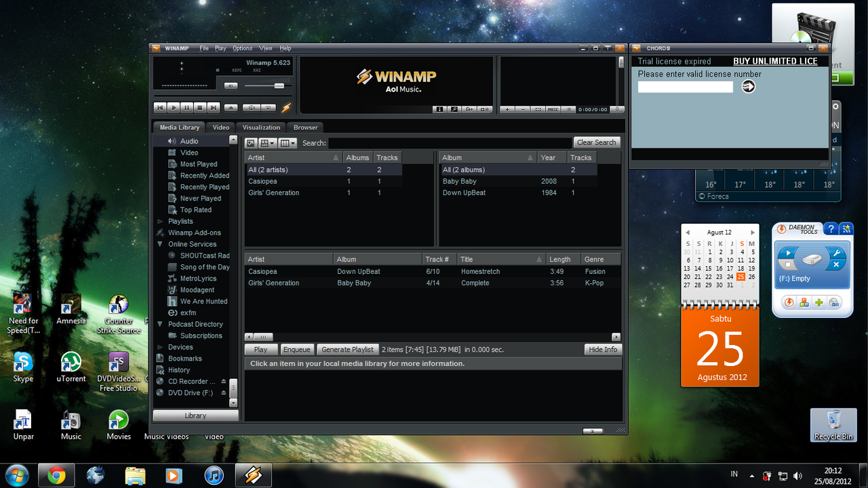Click the Eject/Open file button in Winamp
The width and height of the screenshot is (868, 488).
point(231,108)
